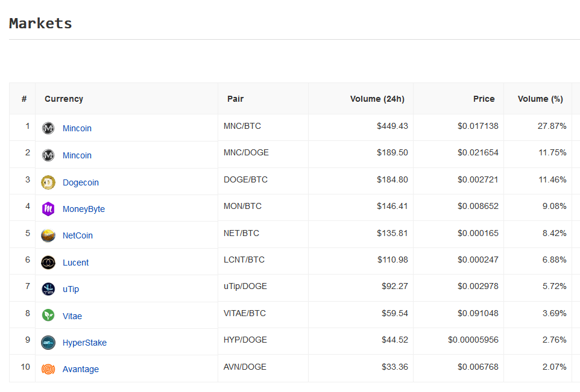This screenshot has height=392, width=580.
Task: Sort by the Currency column header
Action: [64, 99]
